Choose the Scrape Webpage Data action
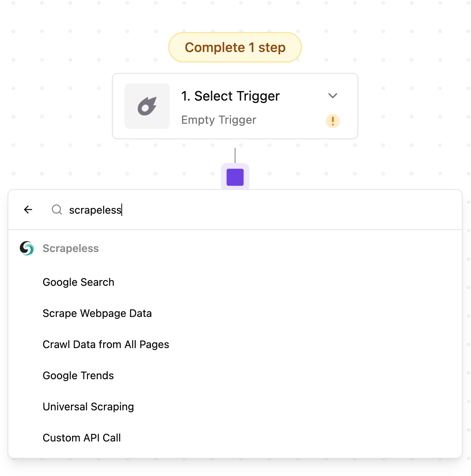The width and height of the screenshot is (471, 476). coord(97,313)
